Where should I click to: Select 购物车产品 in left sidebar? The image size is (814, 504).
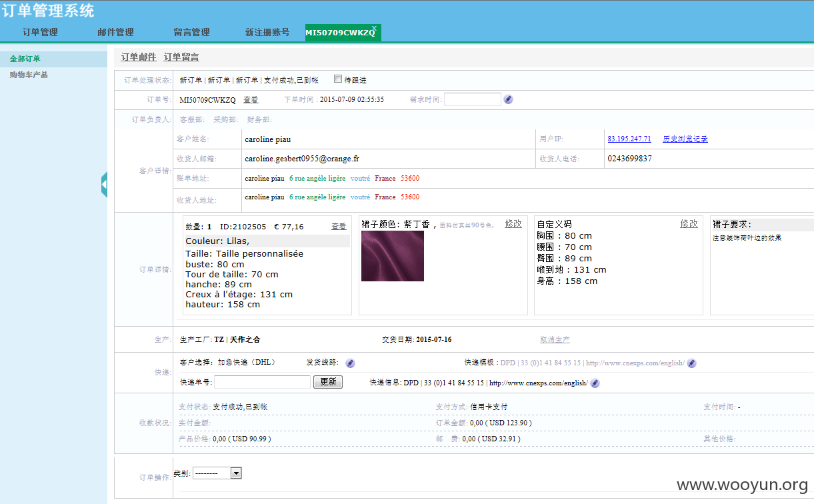click(x=29, y=75)
